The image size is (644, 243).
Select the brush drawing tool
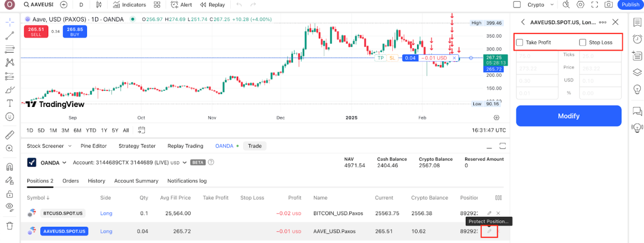[x=10, y=89]
